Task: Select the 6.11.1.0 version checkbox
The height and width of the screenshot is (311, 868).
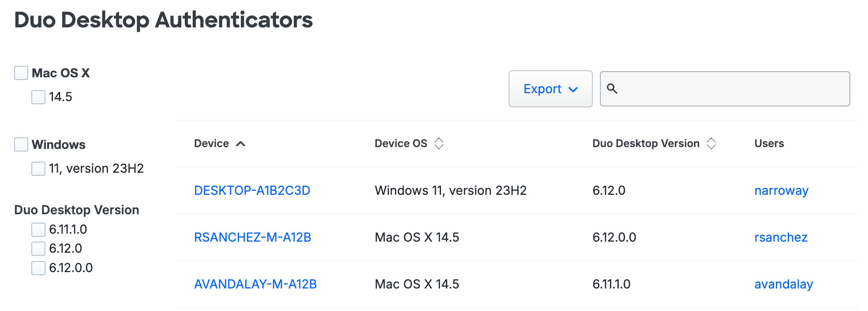Action: [x=38, y=230]
